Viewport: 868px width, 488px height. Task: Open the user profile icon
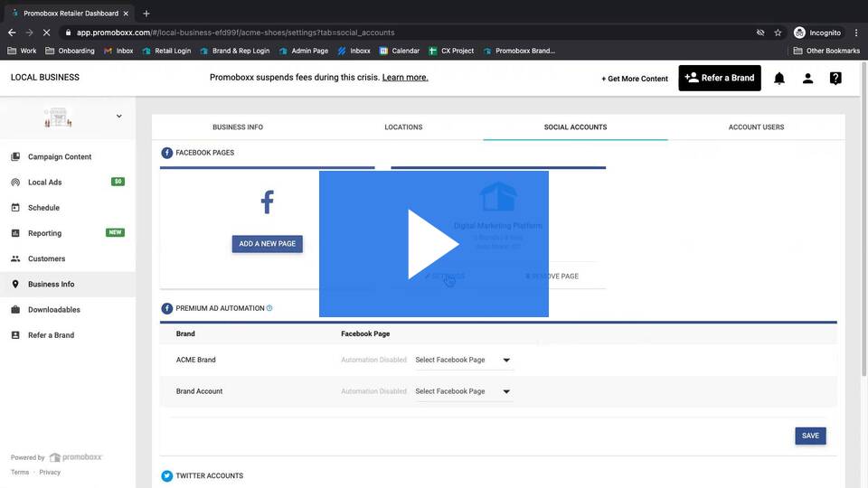click(807, 79)
